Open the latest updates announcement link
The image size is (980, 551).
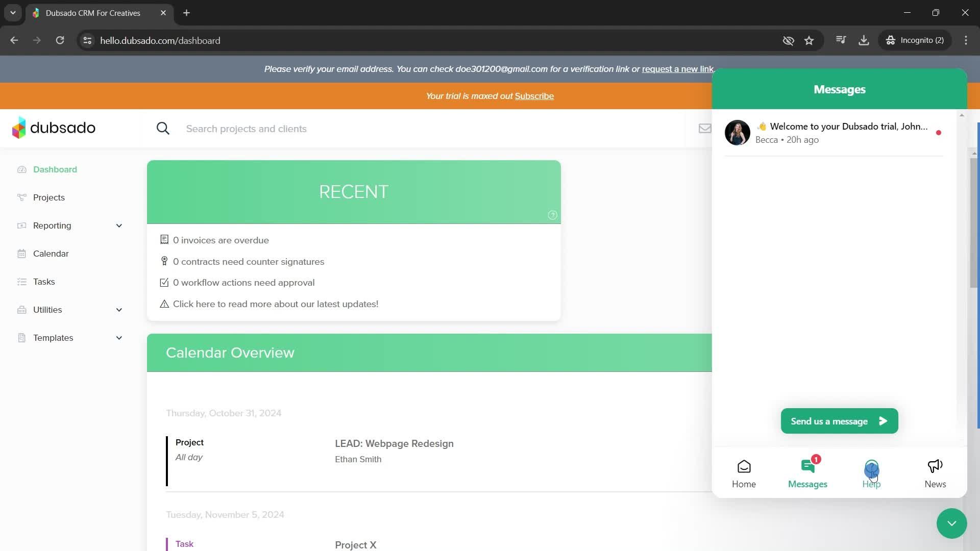[276, 304]
